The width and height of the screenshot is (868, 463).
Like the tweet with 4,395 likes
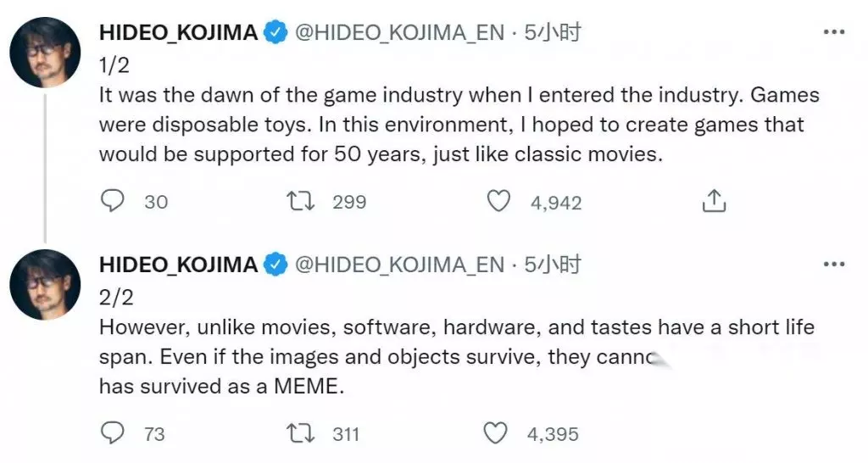point(495,433)
